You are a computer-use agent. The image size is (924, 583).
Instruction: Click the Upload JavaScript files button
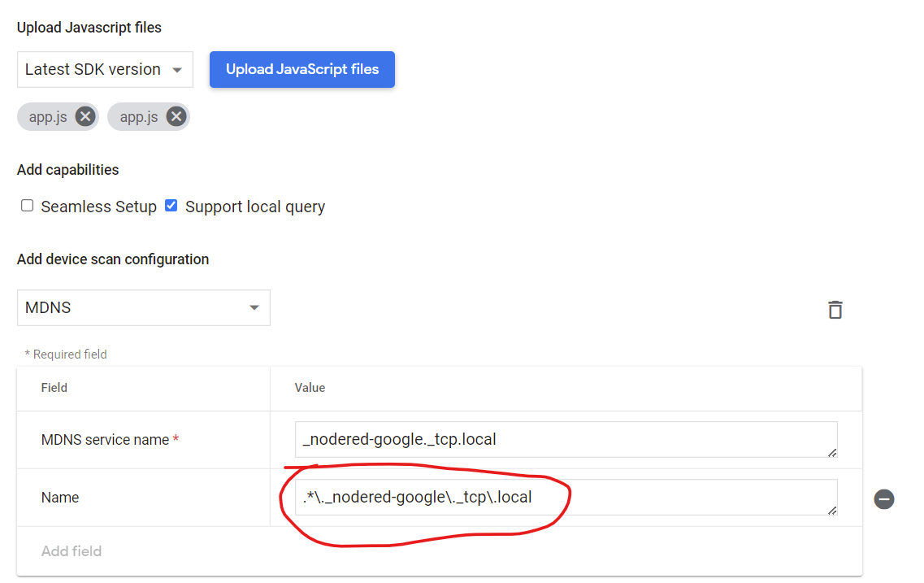pyautogui.click(x=301, y=69)
